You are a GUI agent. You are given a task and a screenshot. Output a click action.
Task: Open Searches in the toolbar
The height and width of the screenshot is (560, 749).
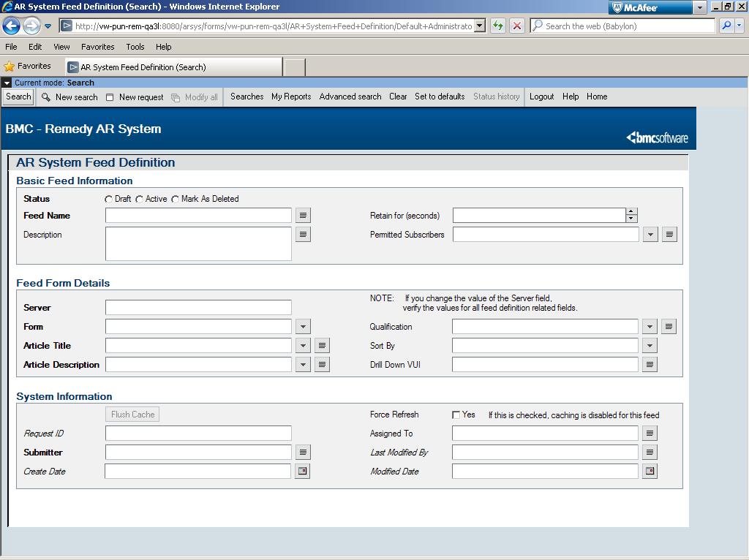(x=247, y=97)
